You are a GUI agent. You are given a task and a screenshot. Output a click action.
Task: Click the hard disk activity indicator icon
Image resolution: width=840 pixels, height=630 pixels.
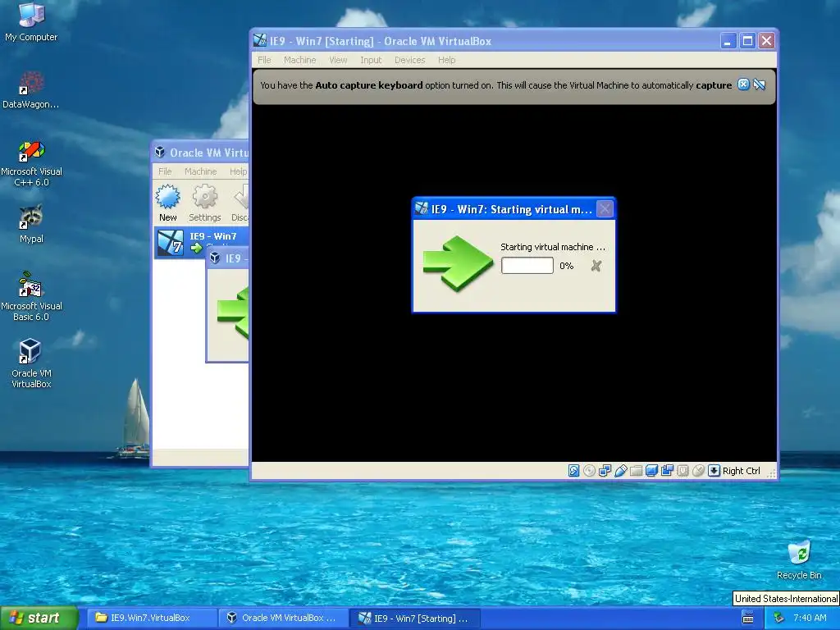coord(573,471)
